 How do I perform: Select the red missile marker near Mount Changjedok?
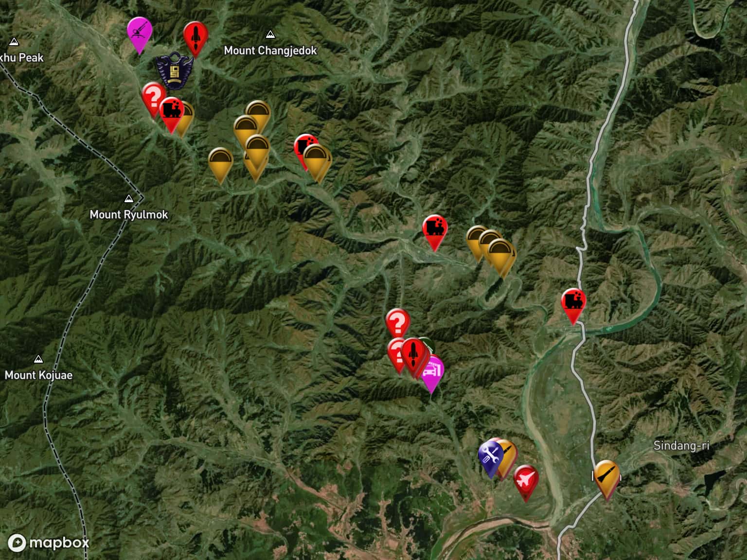tap(196, 35)
